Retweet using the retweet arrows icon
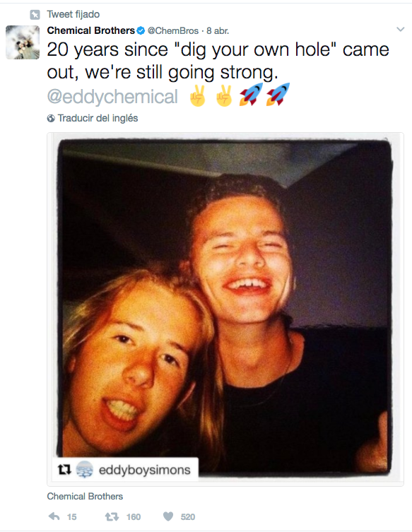 coord(112,516)
